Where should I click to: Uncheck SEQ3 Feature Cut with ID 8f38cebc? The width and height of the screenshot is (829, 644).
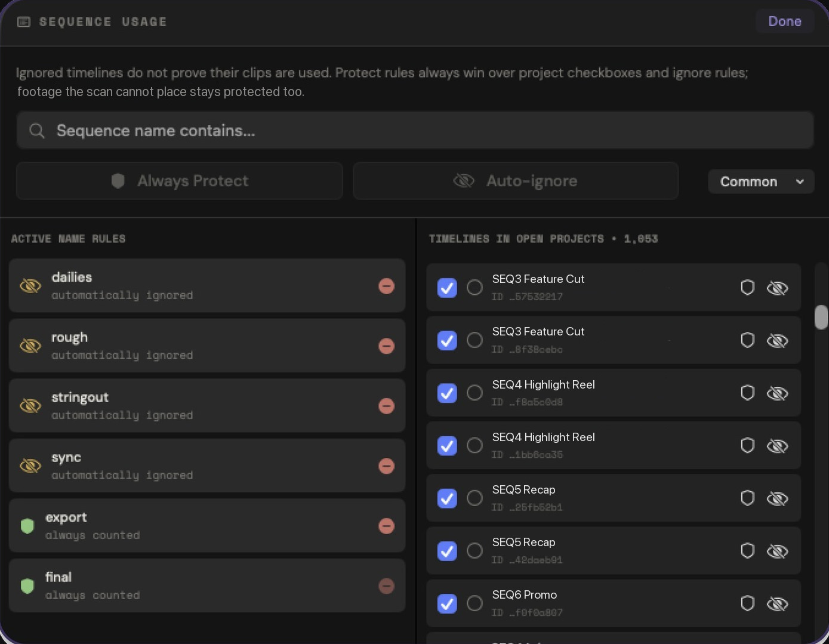(447, 340)
